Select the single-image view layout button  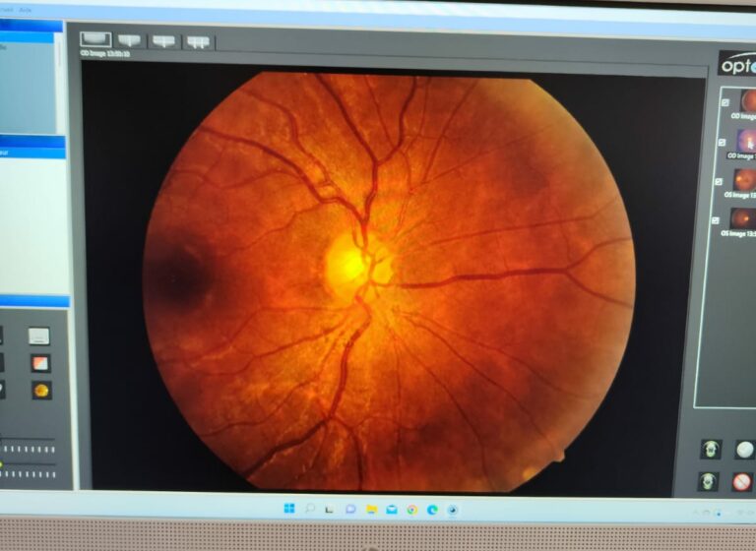pyautogui.click(x=95, y=39)
